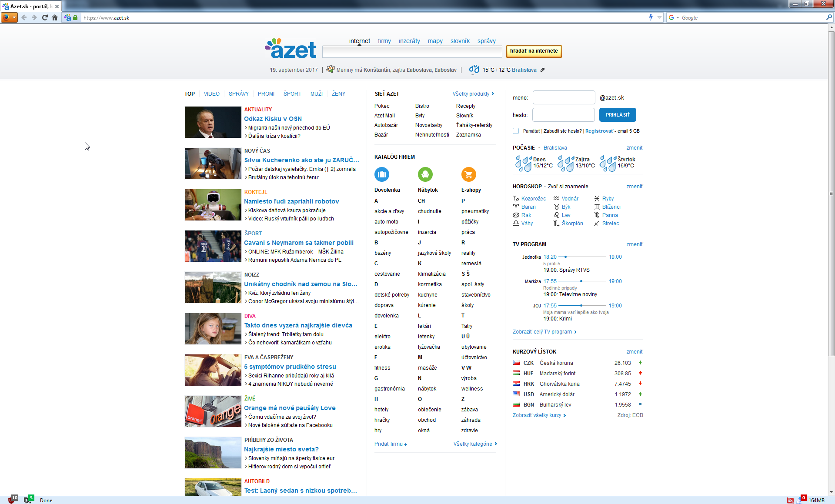Screen dimensions: 835x504
Task: Click the browser reload icon
Action: pos(44,17)
